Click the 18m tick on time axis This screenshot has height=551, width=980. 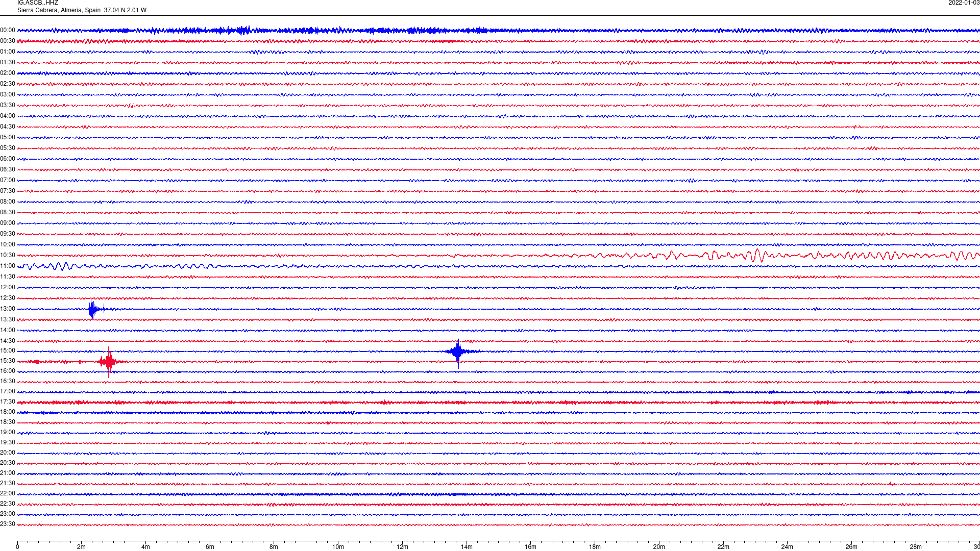pos(595,547)
